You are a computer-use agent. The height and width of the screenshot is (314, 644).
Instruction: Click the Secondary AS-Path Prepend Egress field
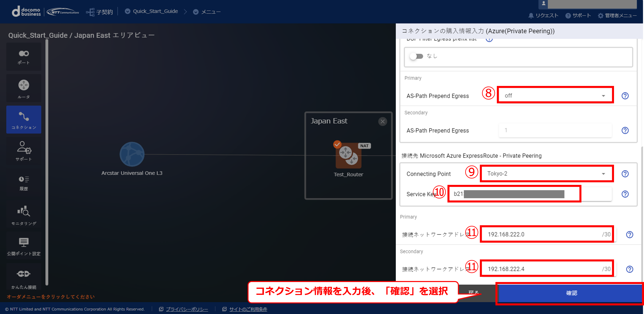pyautogui.click(x=555, y=130)
